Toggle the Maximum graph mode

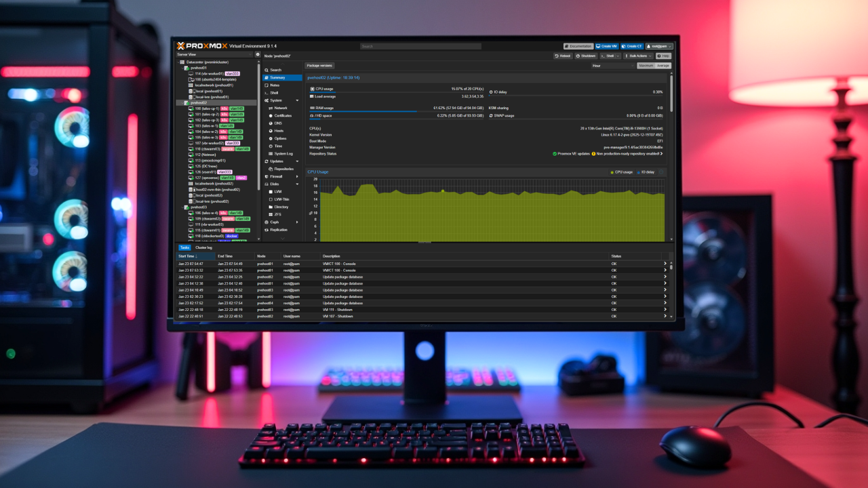[x=645, y=66]
